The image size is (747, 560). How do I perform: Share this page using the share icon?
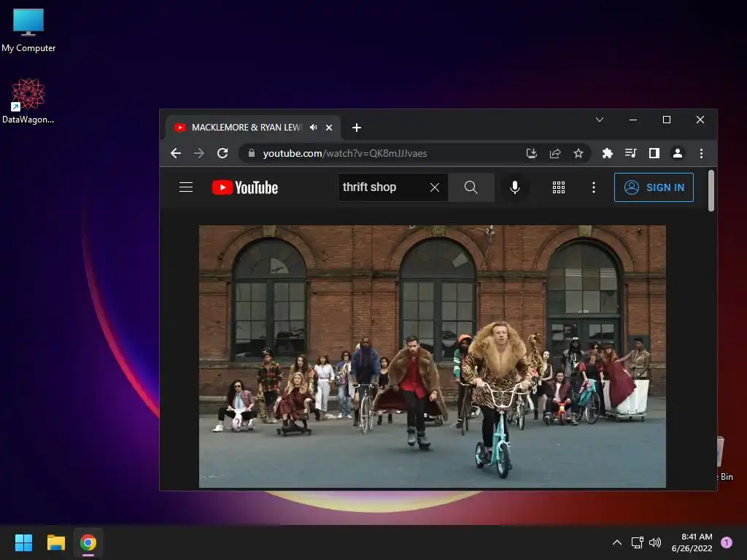(555, 153)
